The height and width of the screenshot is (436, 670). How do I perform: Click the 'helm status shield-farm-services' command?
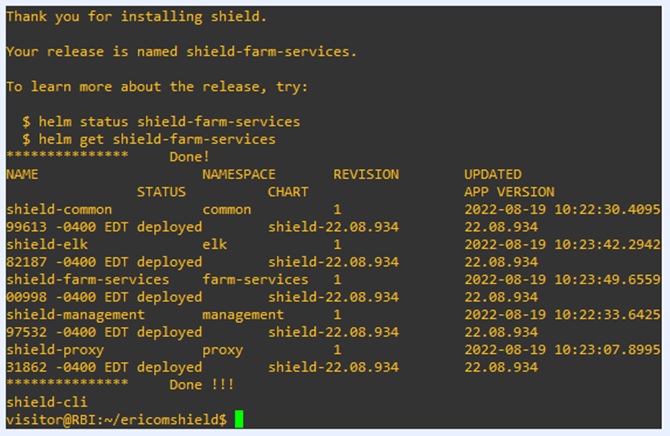169,121
